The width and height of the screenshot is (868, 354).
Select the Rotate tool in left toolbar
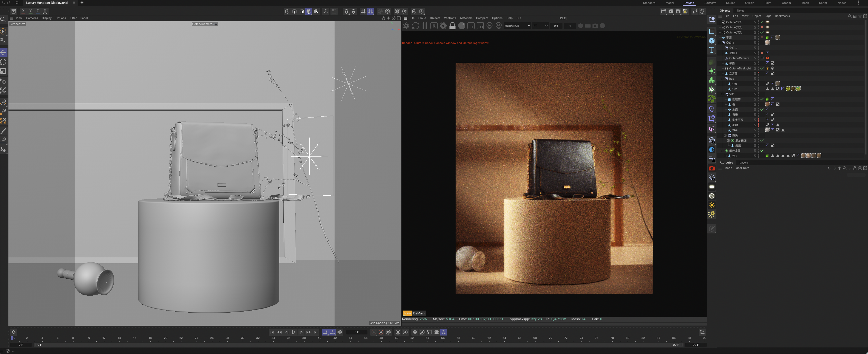point(3,62)
